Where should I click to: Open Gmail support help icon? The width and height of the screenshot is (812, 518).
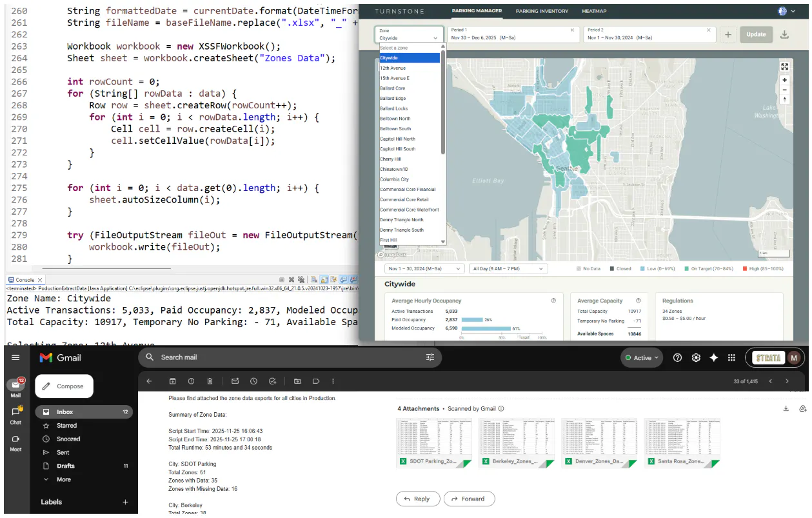pyautogui.click(x=677, y=357)
